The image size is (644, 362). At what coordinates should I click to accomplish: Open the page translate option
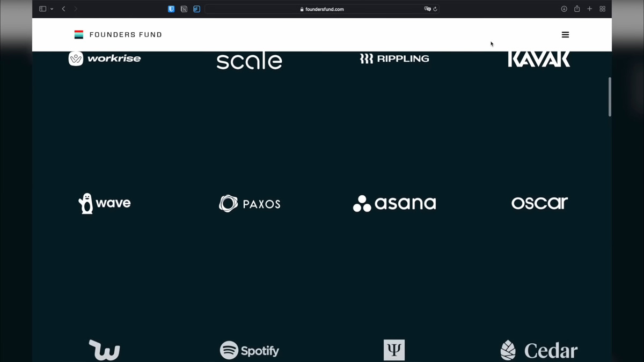click(427, 9)
